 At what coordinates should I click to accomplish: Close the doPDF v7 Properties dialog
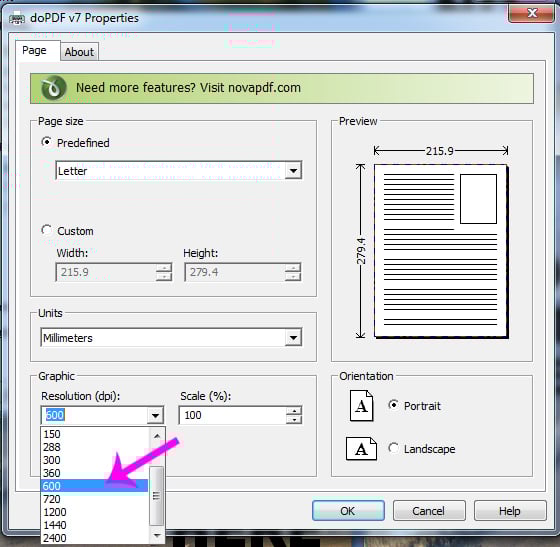coord(531,13)
